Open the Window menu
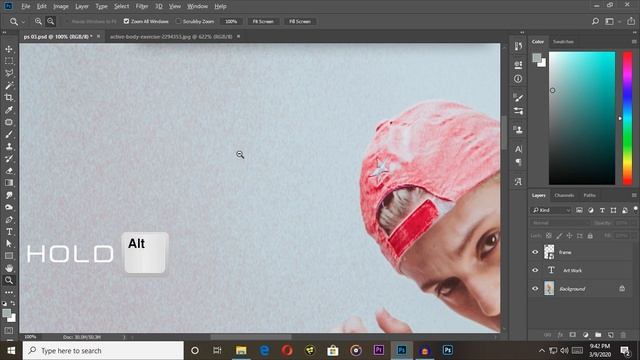Image resolution: width=640 pixels, height=360 pixels. pyautogui.click(x=197, y=6)
